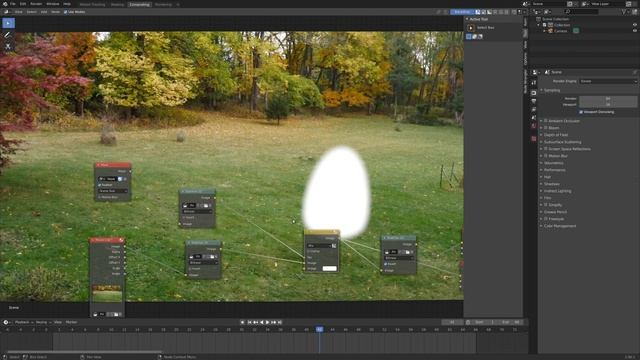640x360 pixels.
Task: Click play animation in reverse button
Action: 262,322
